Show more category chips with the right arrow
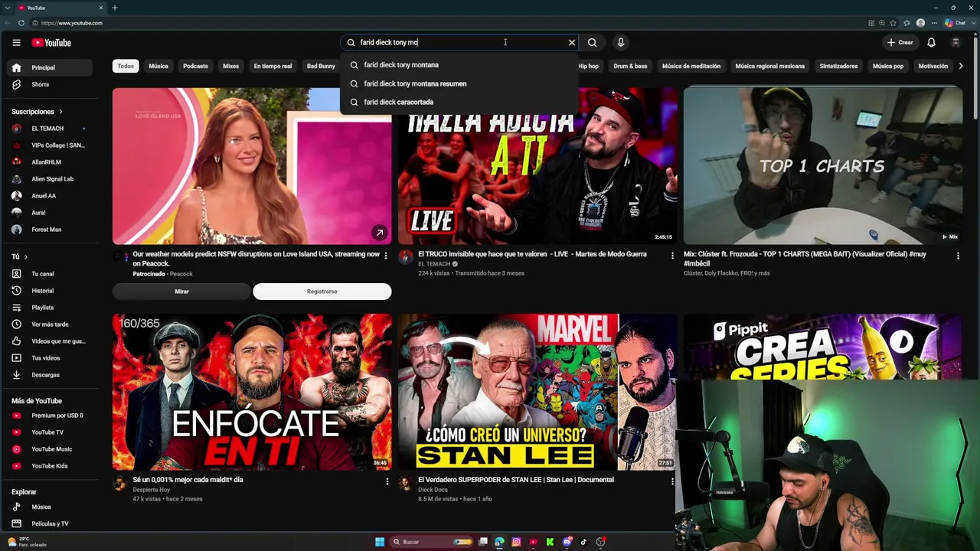The image size is (980, 551). pos(961,66)
